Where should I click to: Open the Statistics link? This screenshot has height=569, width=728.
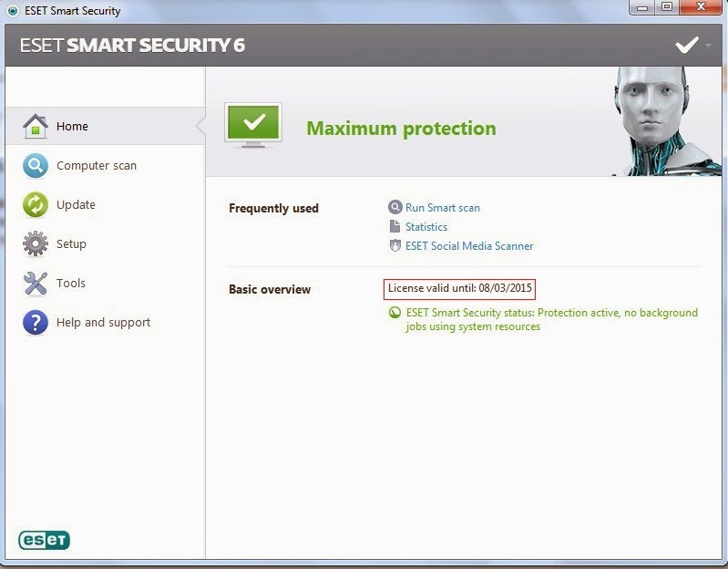426,227
